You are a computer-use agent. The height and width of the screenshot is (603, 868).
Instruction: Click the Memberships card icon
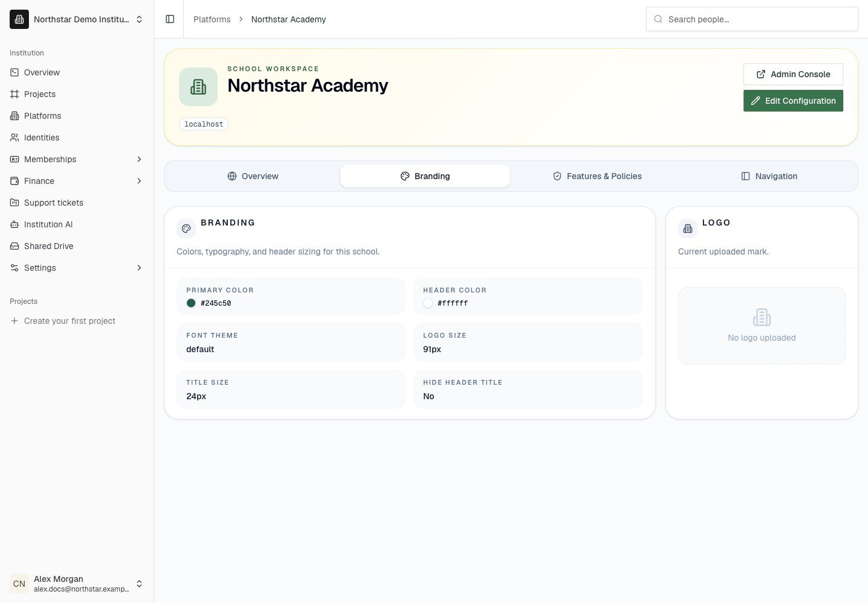(x=14, y=159)
